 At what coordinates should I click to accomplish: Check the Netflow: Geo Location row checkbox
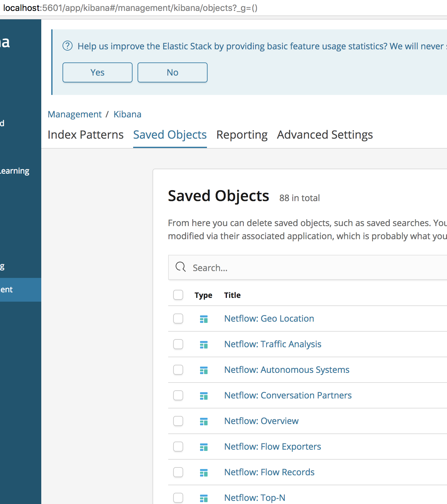pyautogui.click(x=178, y=319)
